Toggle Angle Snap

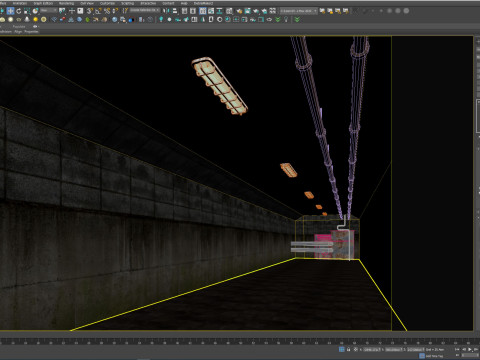click(x=98, y=11)
